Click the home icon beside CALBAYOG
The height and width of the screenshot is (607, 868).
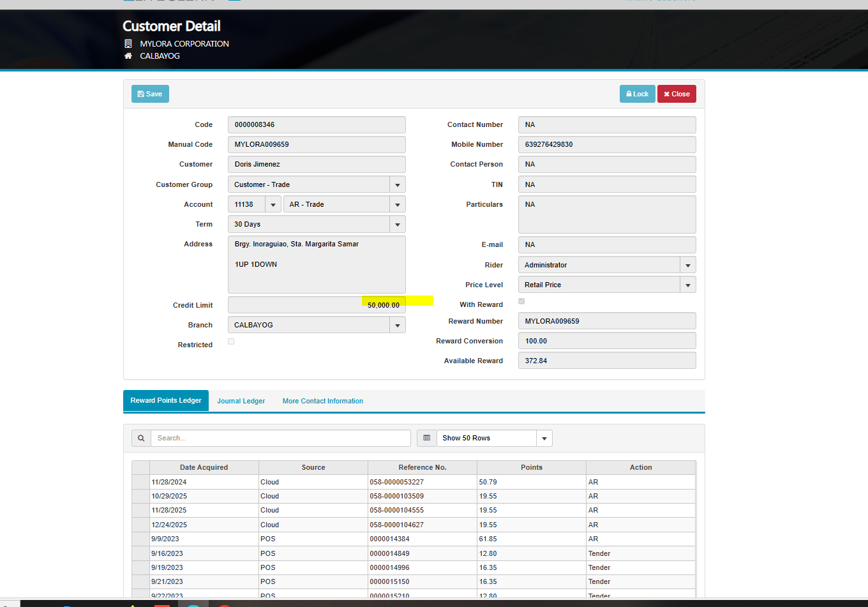pyautogui.click(x=128, y=56)
